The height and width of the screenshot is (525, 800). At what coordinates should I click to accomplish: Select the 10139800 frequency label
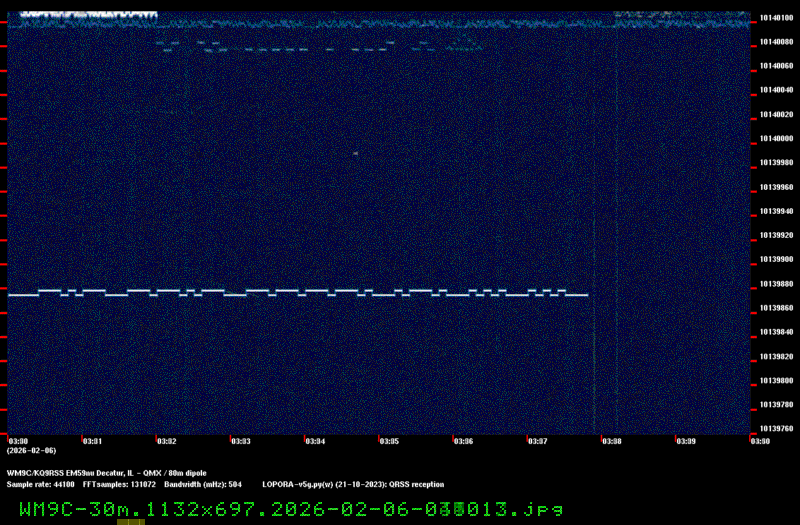[776, 381]
